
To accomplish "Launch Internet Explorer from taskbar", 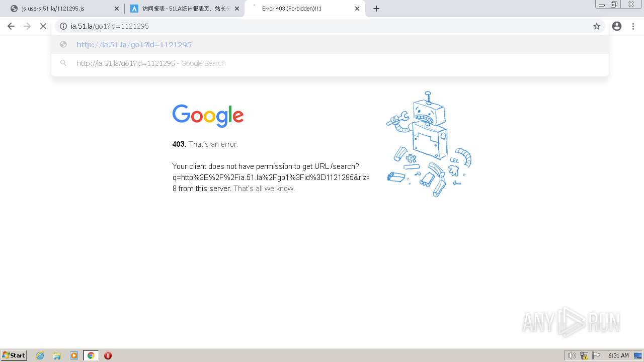I will coord(40,355).
